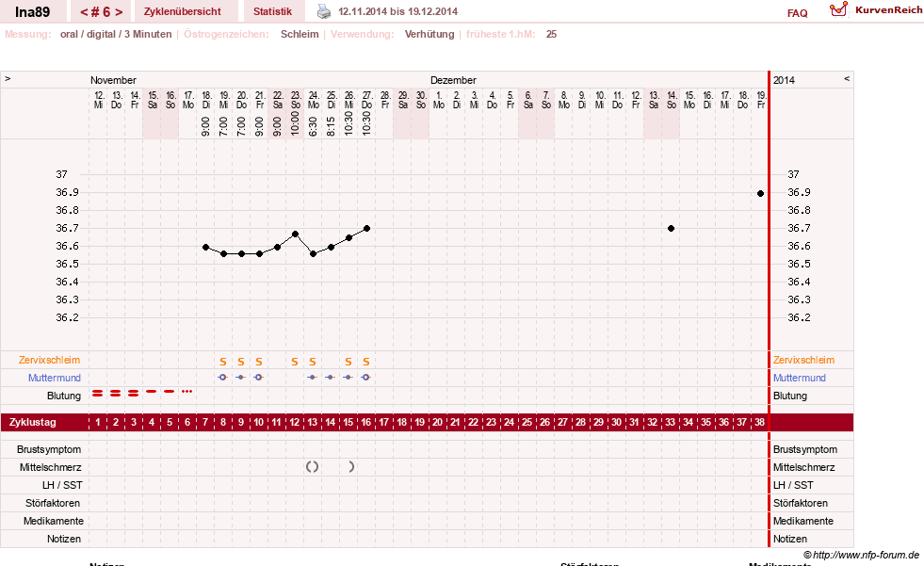Screen dimensions: 924x566
Task: Click Muttermund cervix symbol on day 16
Action: (365, 377)
